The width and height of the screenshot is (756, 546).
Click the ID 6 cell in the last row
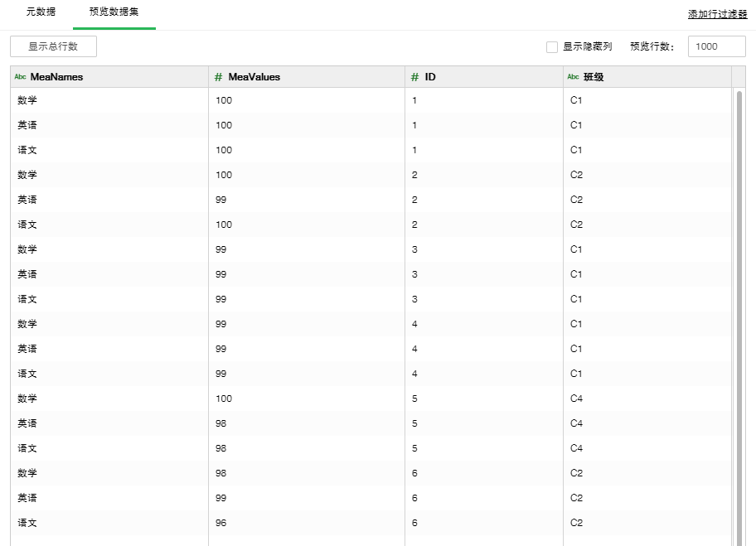coord(414,523)
